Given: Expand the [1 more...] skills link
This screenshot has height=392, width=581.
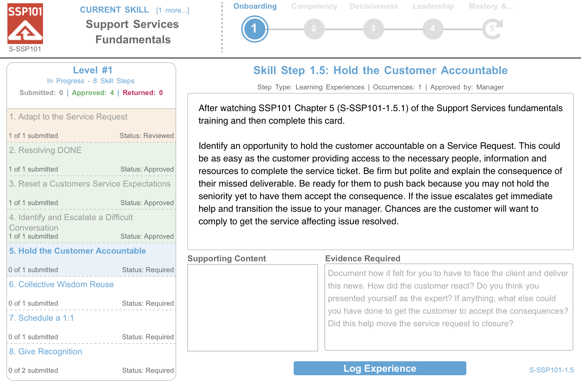Looking at the screenshot, I should point(173,10).
